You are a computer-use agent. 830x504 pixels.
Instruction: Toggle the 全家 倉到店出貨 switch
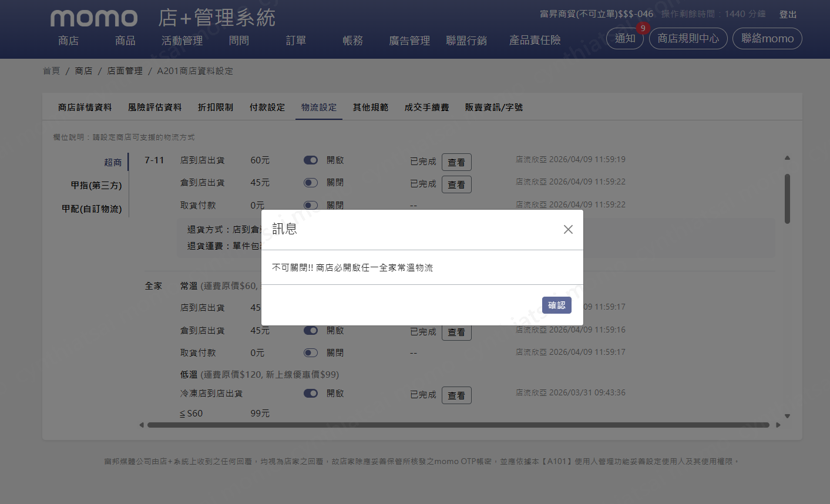311,331
